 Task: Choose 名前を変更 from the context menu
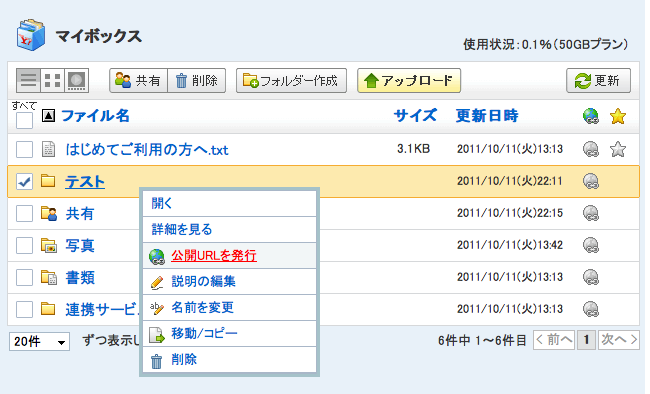(x=229, y=307)
